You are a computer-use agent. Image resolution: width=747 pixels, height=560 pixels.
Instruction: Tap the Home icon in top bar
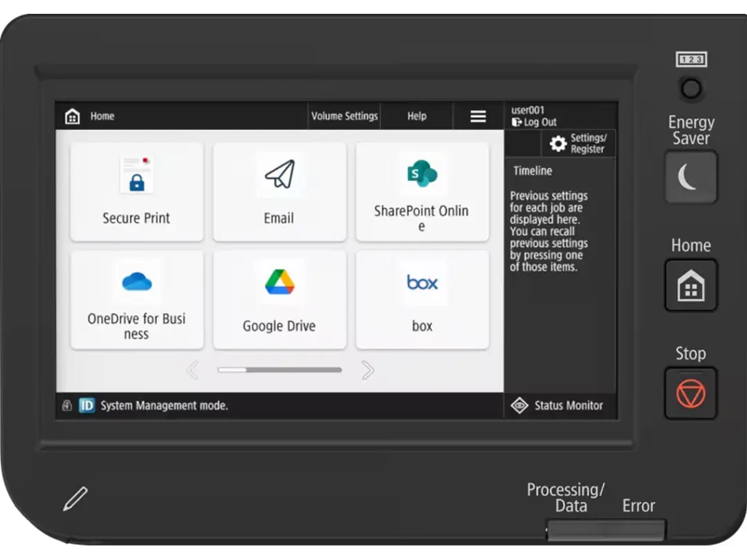pyautogui.click(x=73, y=116)
